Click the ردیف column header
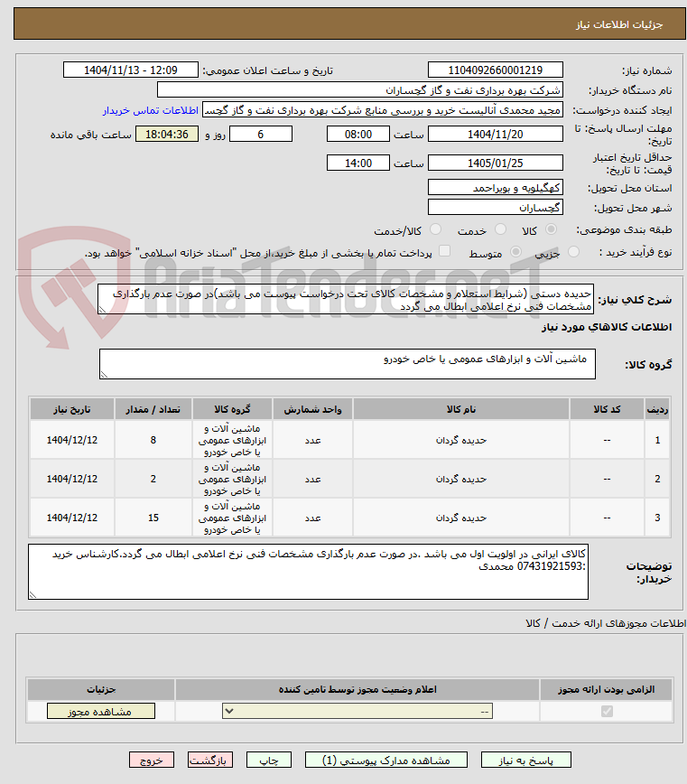Image resolution: width=687 pixels, height=784 pixels. [x=657, y=409]
